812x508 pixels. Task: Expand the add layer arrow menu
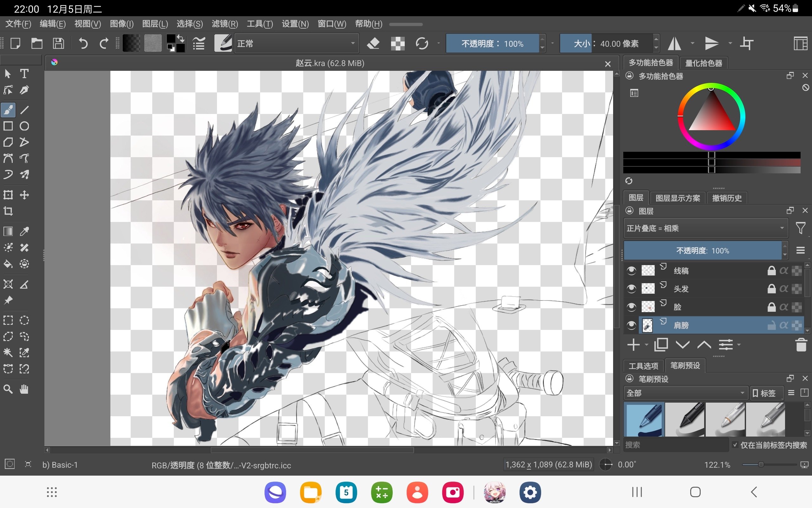coord(646,345)
